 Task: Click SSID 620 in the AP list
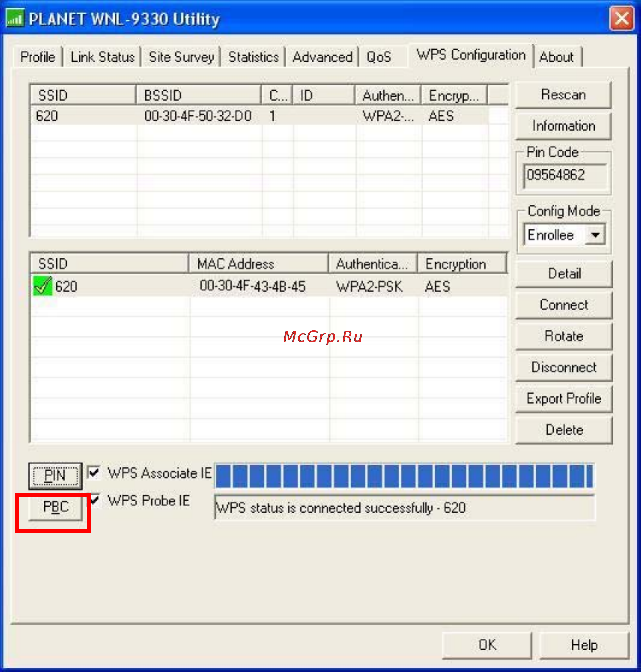click(47, 116)
